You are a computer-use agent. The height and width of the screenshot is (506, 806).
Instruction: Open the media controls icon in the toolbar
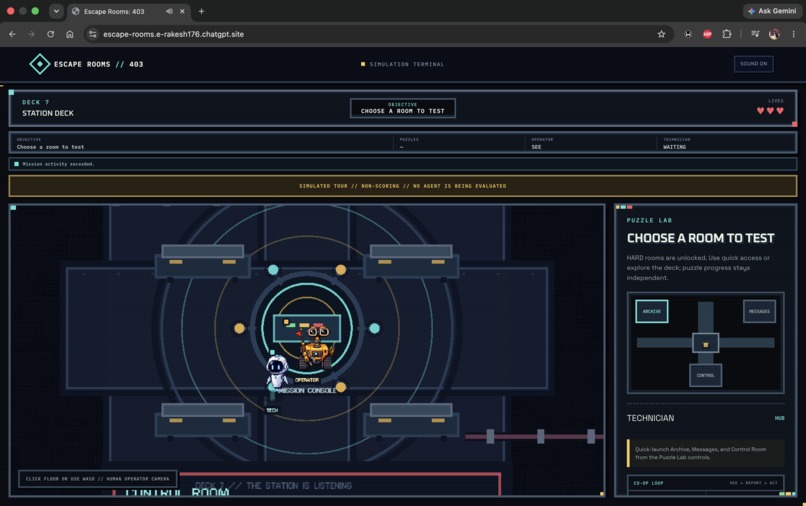coord(755,34)
